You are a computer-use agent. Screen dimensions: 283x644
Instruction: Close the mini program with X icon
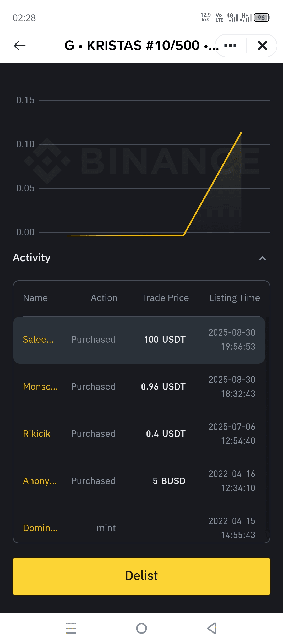[262, 46]
